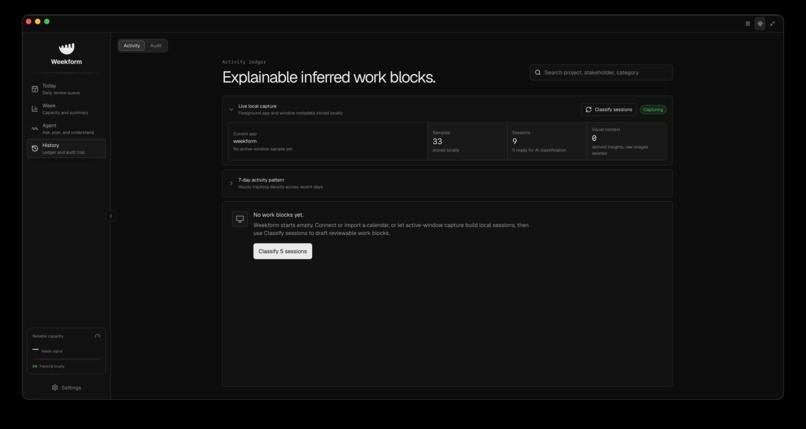Click the theme toggle sun icon in title bar
Screen dimensions: 806x429
[760, 24]
